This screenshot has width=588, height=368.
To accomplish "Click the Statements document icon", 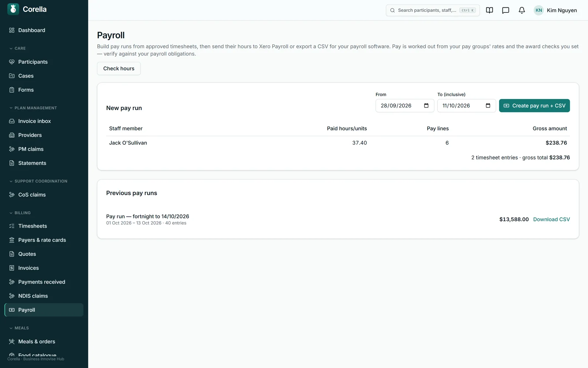I will pyautogui.click(x=12, y=163).
